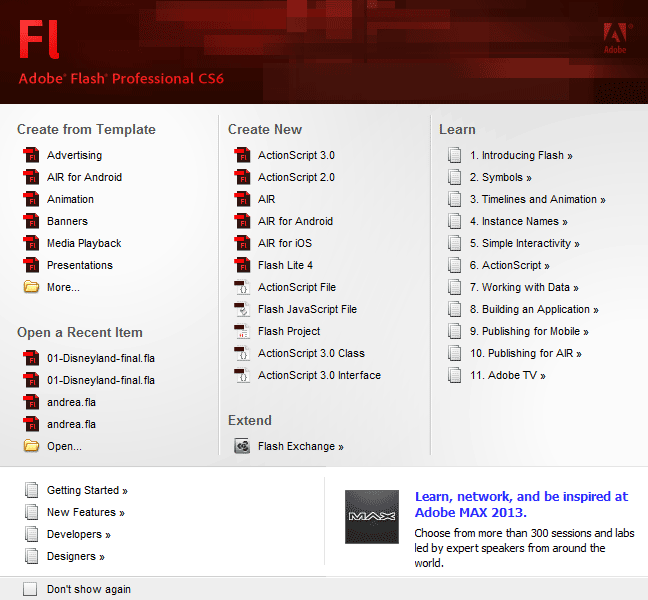Open lesson 8. Building an Application
The height and width of the screenshot is (600, 648).
tap(534, 309)
